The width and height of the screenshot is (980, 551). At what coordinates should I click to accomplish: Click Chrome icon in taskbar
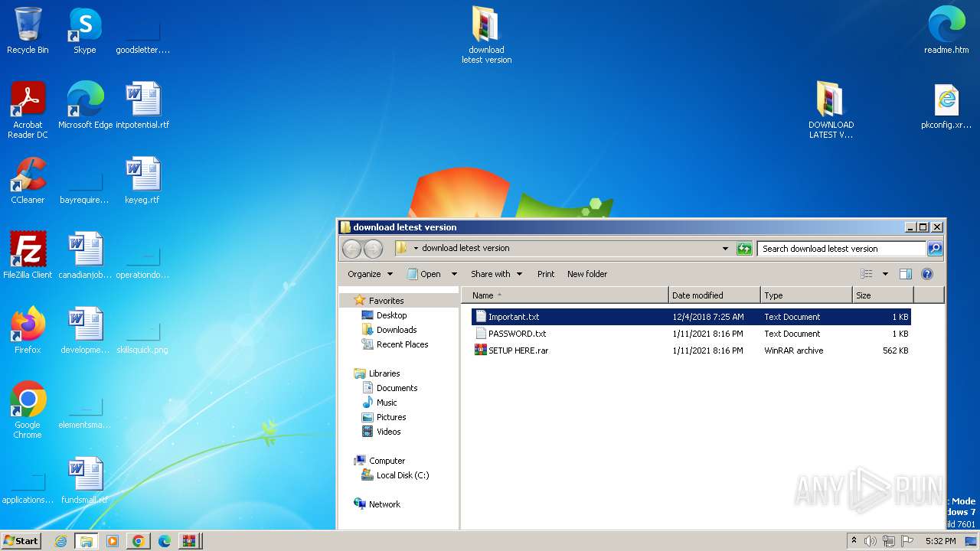click(138, 541)
